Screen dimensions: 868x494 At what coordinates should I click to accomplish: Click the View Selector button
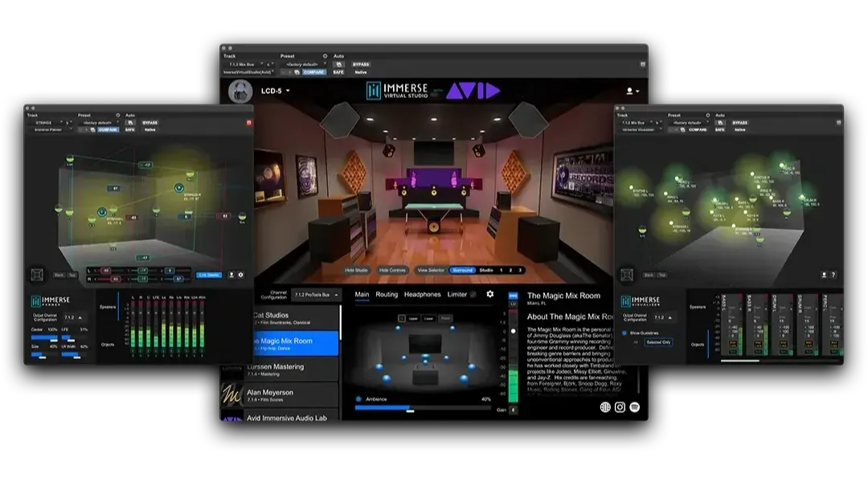point(431,271)
